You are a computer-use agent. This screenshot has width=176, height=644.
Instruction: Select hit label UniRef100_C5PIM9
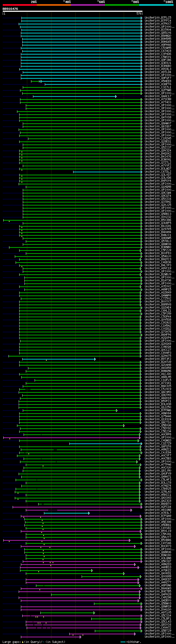coord(158,314)
